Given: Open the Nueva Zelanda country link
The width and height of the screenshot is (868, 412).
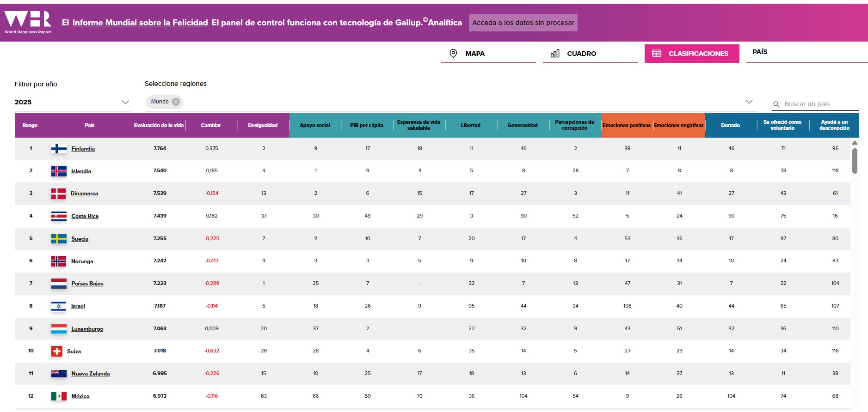Looking at the screenshot, I should (90, 374).
